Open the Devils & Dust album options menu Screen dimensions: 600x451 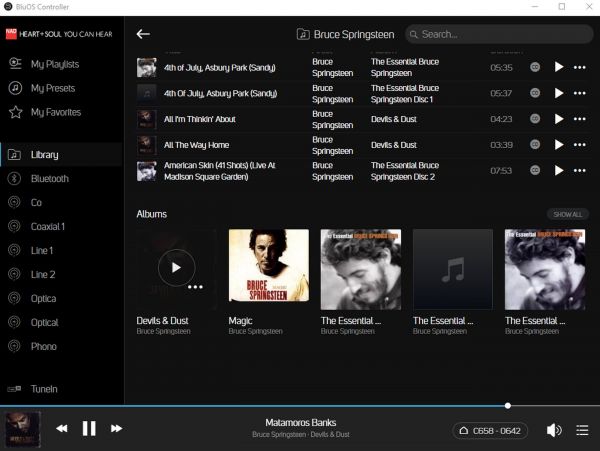(x=195, y=287)
